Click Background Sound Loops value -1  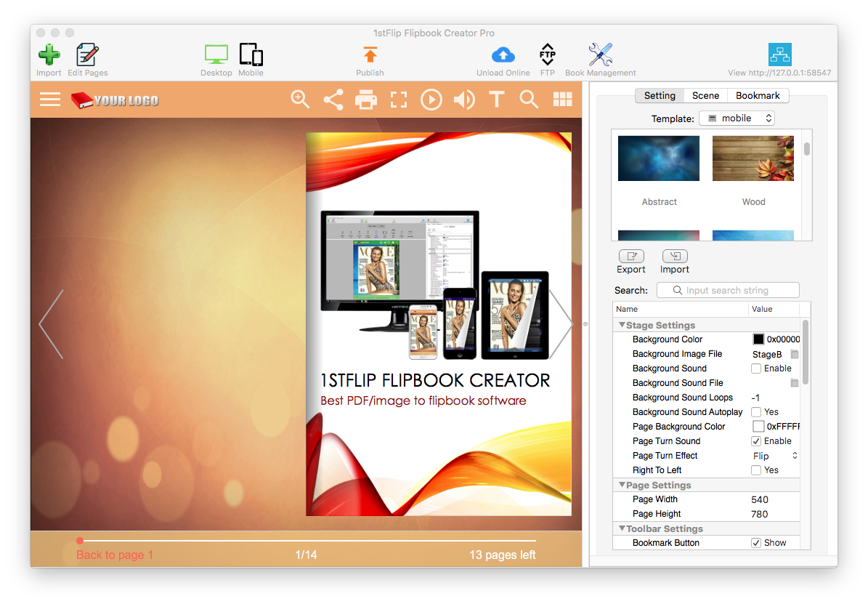click(x=755, y=398)
